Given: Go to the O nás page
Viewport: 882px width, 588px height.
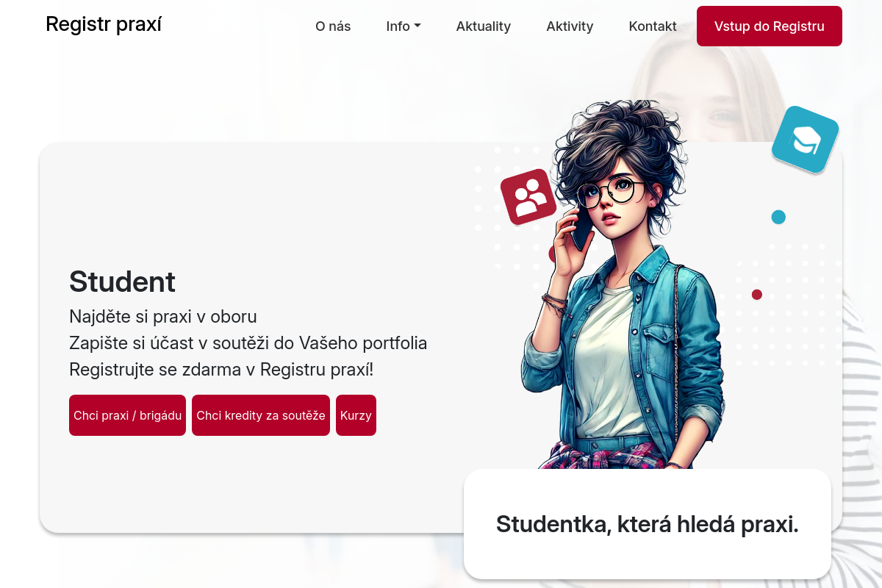Looking at the screenshot, I should click(333, 26).
